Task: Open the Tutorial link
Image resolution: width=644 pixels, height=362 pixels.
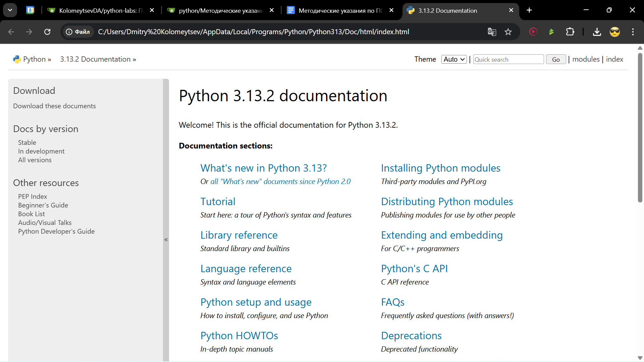Action: pyautogui.click(x=218, y=201)
